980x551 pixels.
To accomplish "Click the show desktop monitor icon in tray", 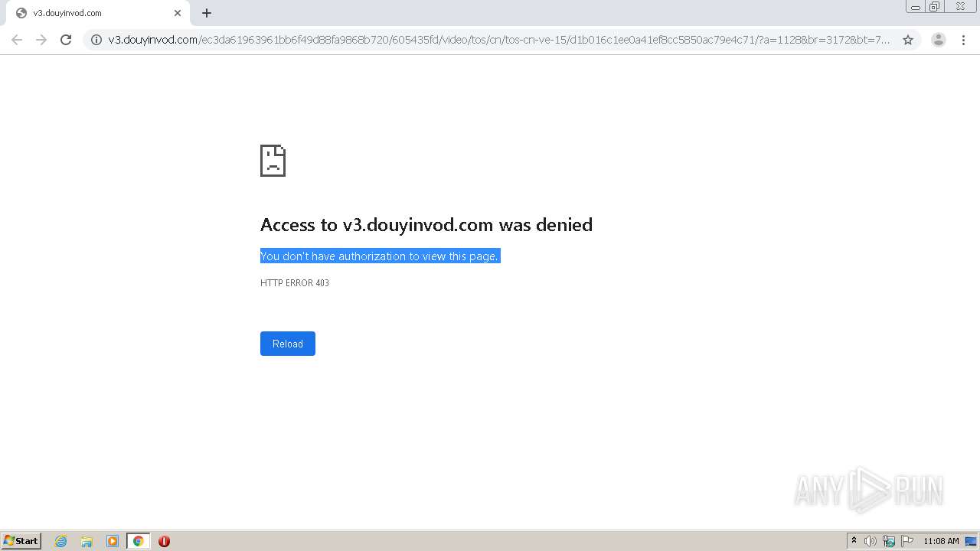I will (x=971, y=541).
